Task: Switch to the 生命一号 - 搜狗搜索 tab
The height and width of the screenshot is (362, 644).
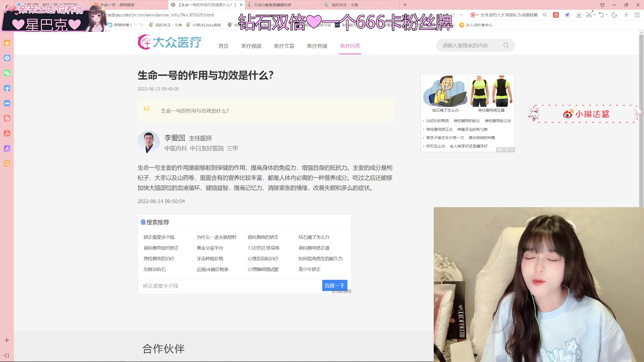Action: coord(129,5)
